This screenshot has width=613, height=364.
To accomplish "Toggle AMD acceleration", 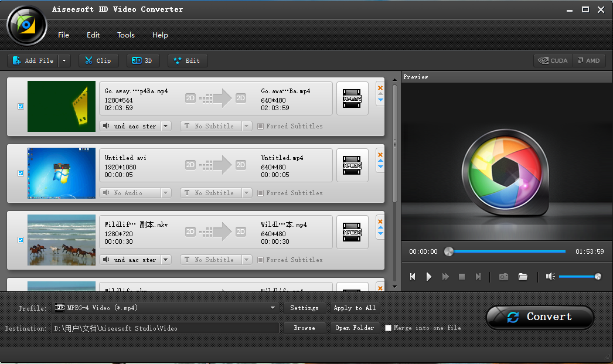I will pyautogui.click(x=589, y=60).
